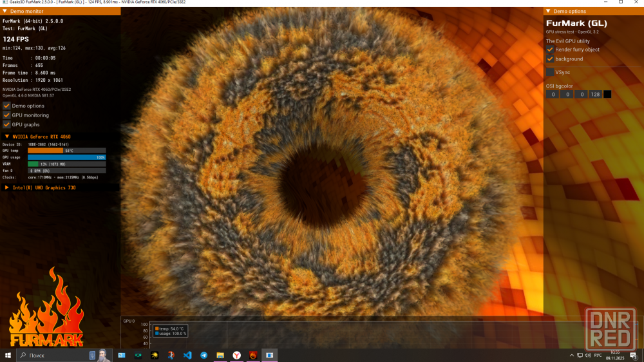Click the FurMark flame taskbar icon

(253, 355)
